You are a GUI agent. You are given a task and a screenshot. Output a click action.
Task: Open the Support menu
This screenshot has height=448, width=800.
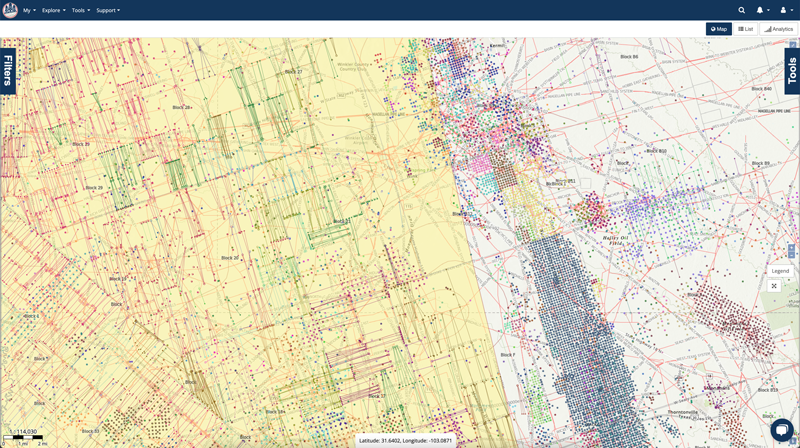click(107, 10)
